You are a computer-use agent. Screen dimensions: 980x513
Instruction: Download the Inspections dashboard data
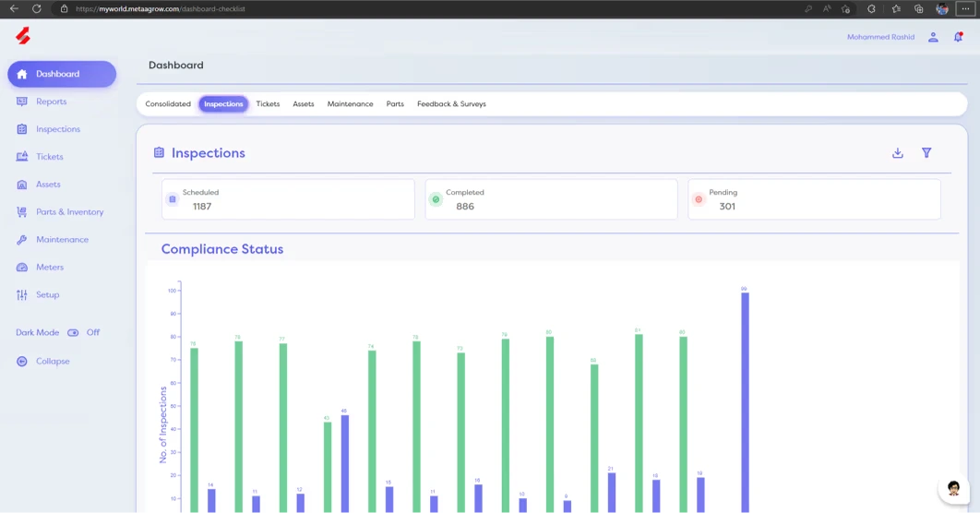click(898, 153)
